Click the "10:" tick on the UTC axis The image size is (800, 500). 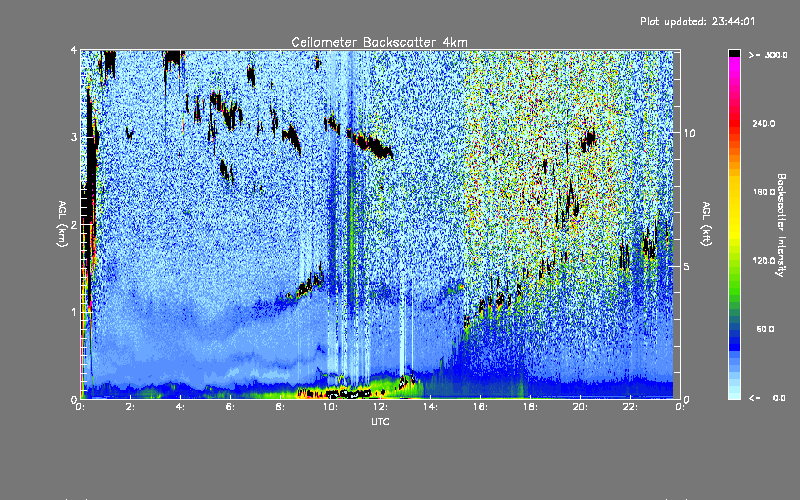(x=330, y=407)
